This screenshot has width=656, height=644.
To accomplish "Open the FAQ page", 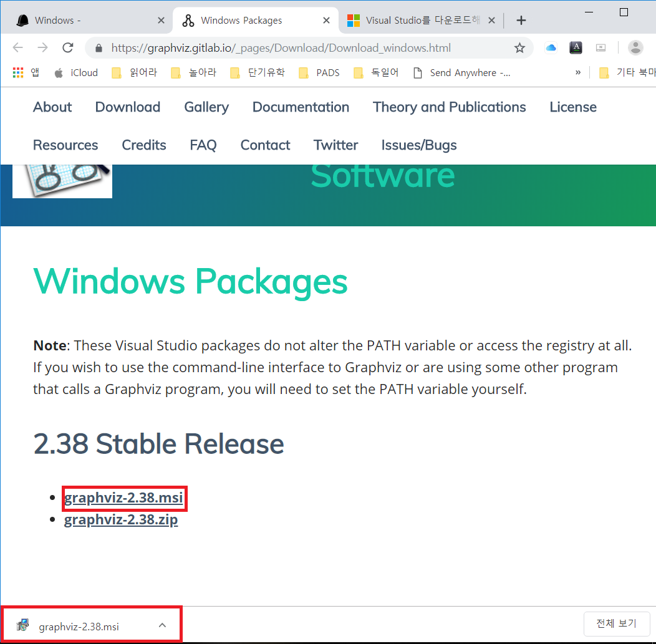I will (203, 145).
